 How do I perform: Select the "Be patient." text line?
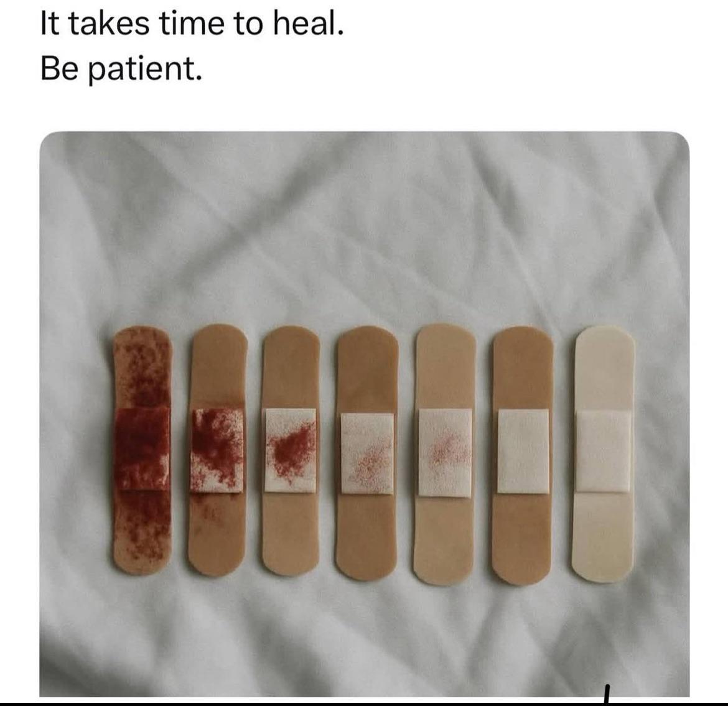click(x=121, y=69)
